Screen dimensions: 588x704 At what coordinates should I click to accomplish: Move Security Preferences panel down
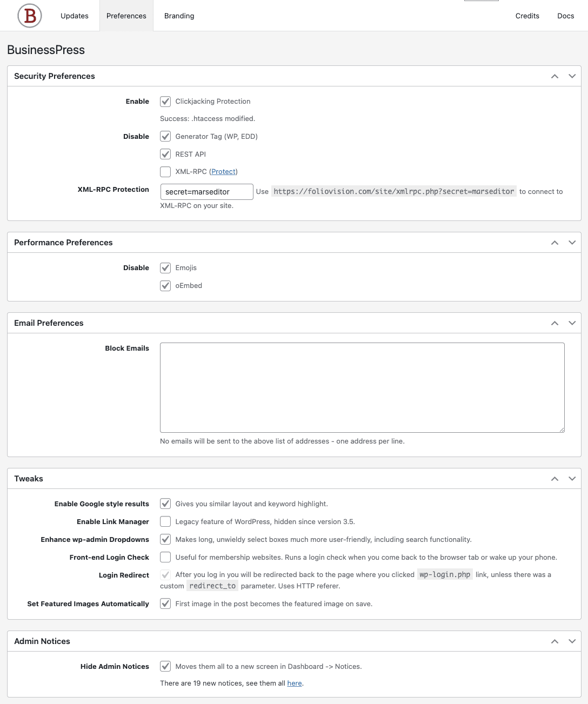coord(572,76)
